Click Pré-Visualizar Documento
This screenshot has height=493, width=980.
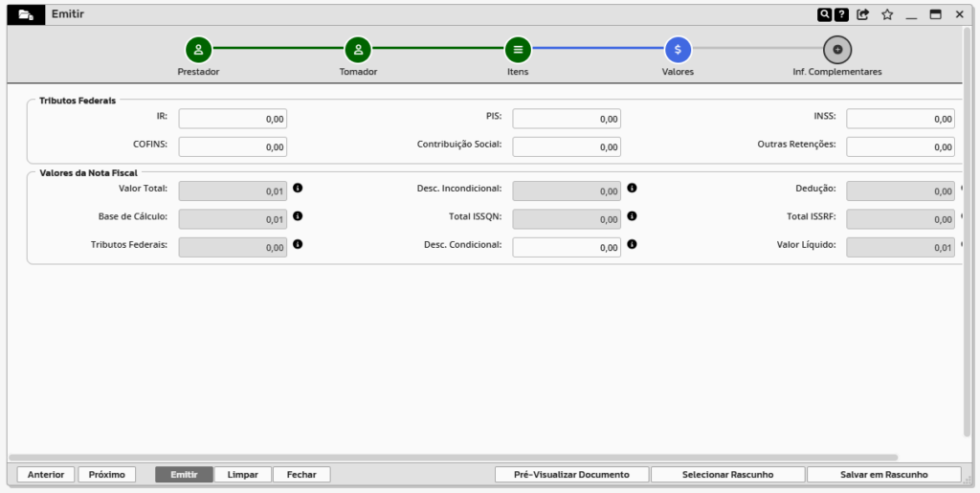tap(571, 475)
